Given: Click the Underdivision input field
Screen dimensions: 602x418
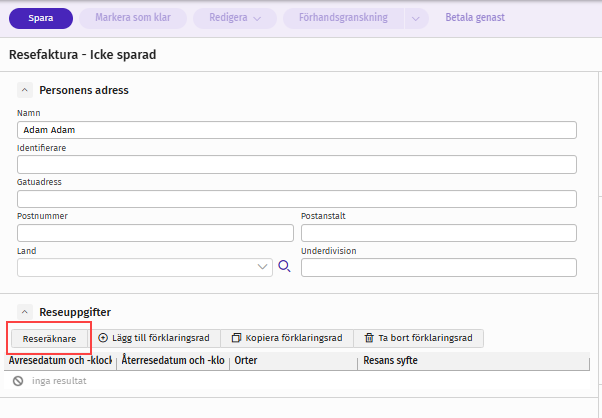Looking at the screenshot, I should 439,267.
